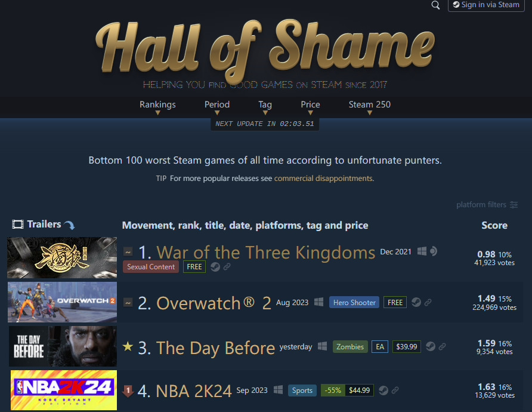Click chain link icon beside Overwatch 2
This screenshot has height=412, width=532.
[428, 302]
